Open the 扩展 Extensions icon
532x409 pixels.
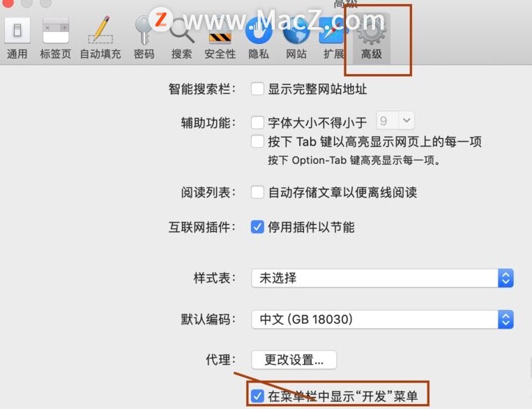point(333,38)
